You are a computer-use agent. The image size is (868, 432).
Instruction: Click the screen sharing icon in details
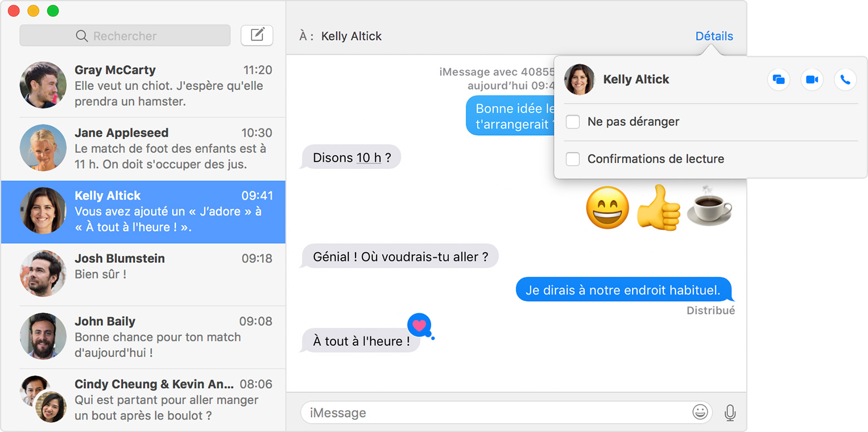(778, 80)
